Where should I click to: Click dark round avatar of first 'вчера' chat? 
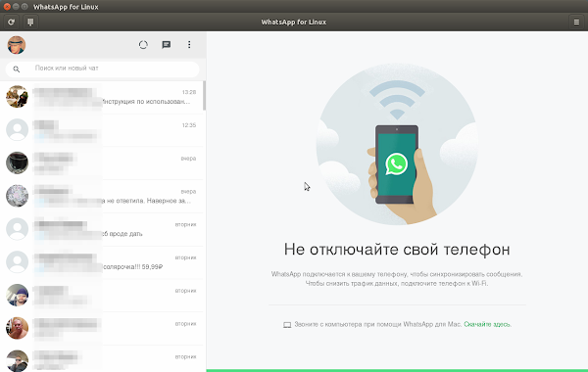click(x=17, y=163)
